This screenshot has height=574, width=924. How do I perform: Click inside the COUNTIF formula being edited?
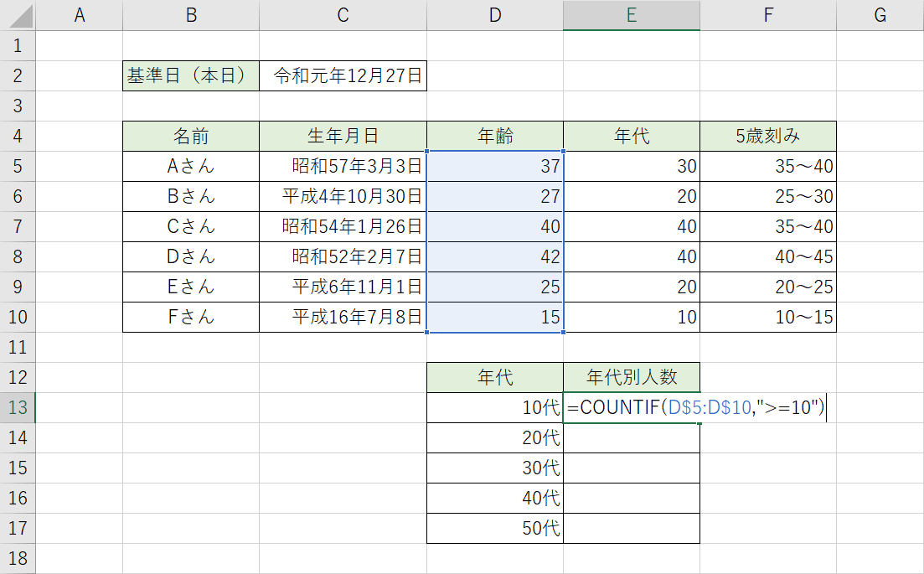[696, 407]
